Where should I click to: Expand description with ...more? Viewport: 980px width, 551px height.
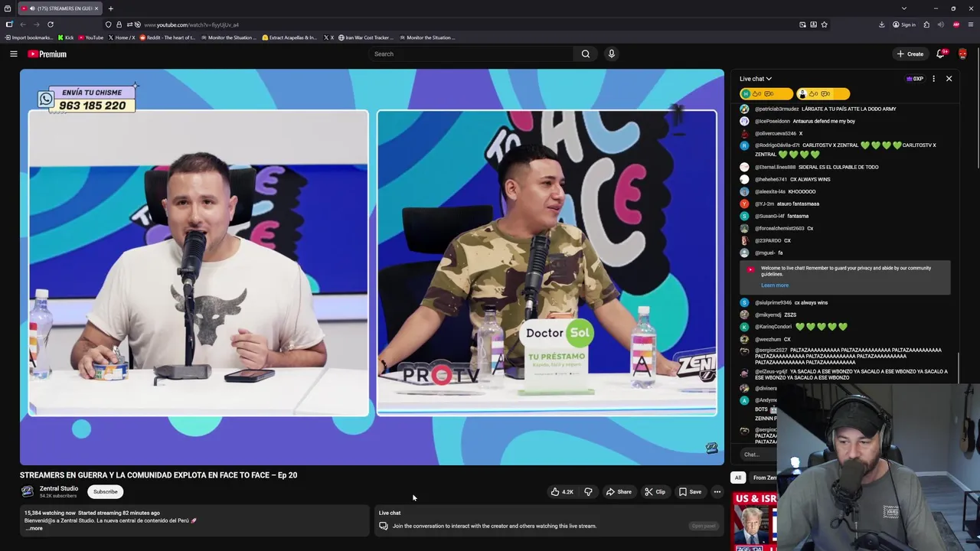[34, 529]
